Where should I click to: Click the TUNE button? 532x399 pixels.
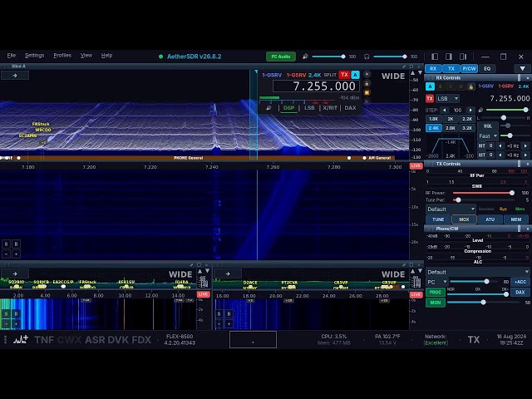pyautogui.click(x=438, y=219)
